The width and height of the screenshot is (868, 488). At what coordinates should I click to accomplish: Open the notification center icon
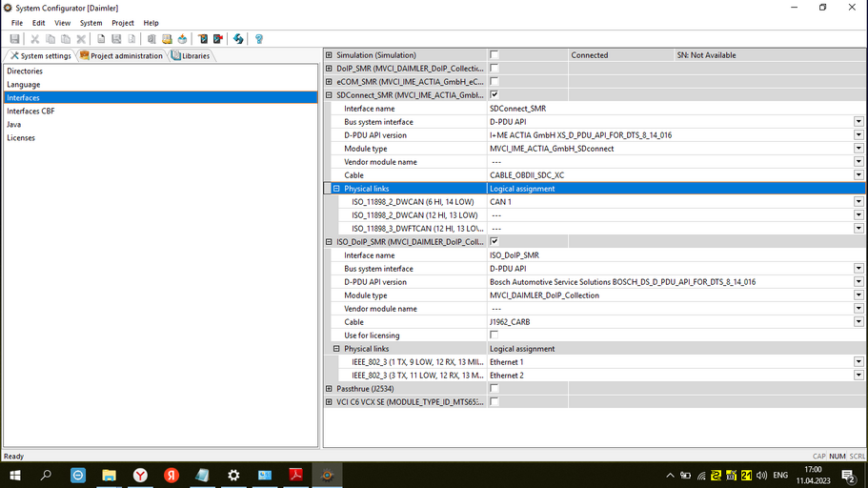click(848, 476)
